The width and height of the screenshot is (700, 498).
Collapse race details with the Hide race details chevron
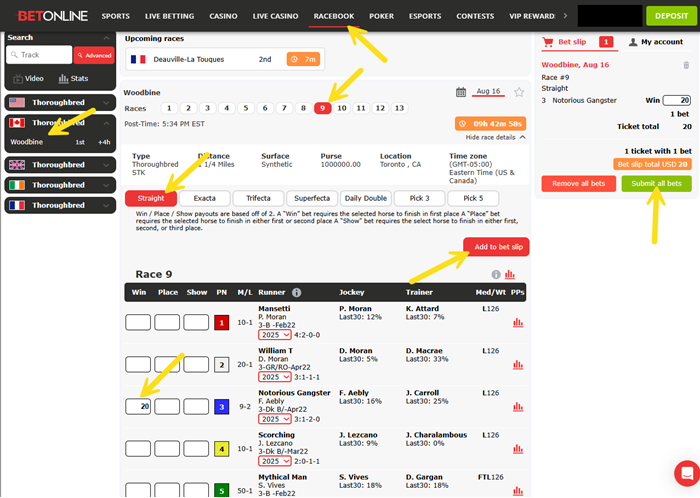(x=524, y=137)
